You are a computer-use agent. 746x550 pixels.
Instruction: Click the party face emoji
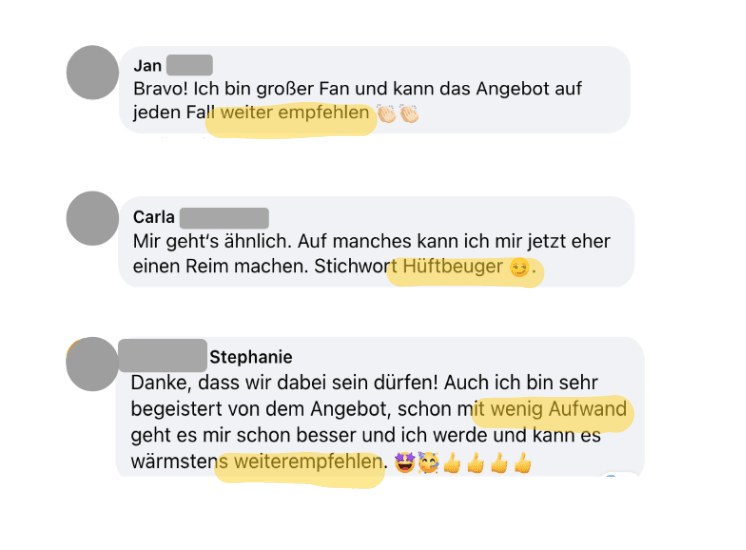[x=428, y=463]
